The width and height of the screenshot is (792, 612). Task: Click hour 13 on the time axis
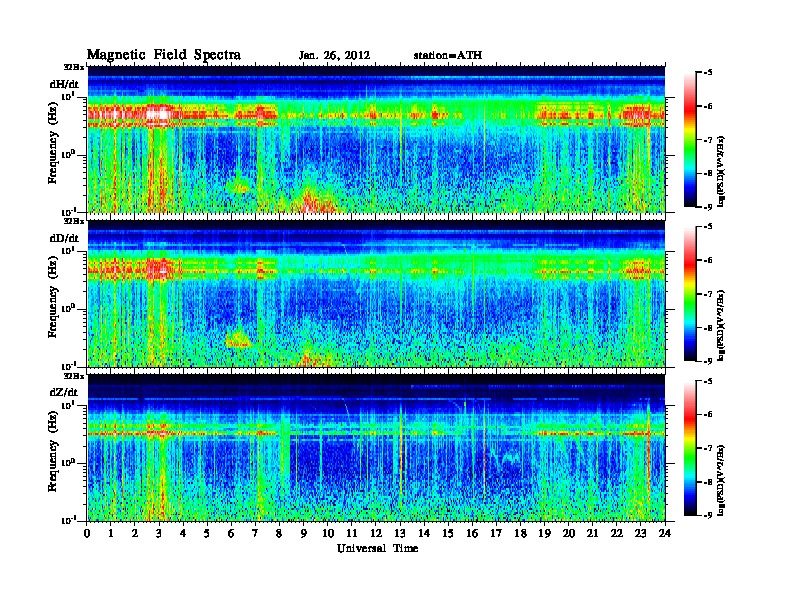point(400,534)
